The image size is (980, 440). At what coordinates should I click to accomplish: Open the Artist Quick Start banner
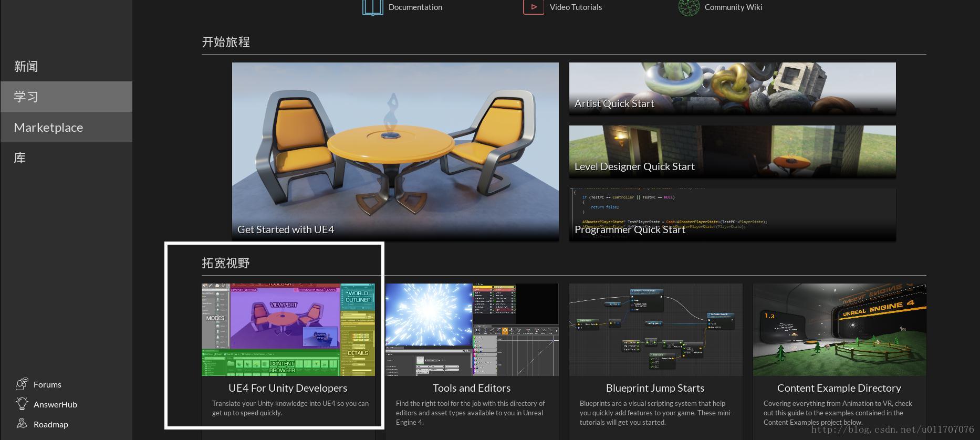point(733,89)
